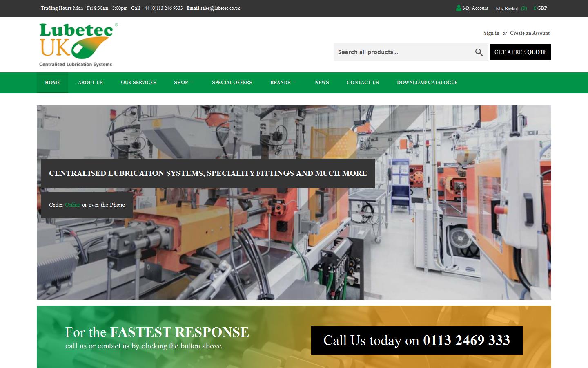Open the GBP currency selector
This screenshot has height=368, width=588.
pyautogui.click(x=540, y=8)
